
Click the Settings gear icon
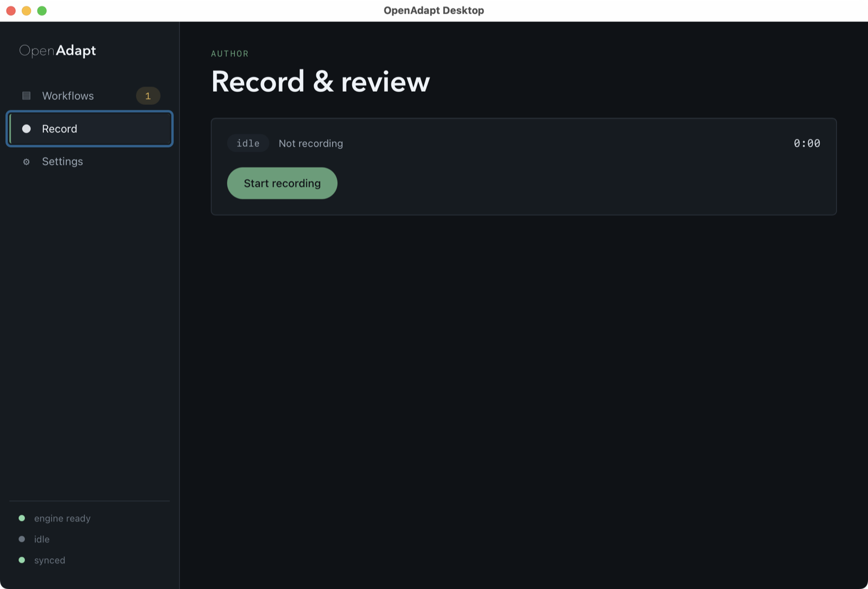(26, 162)
